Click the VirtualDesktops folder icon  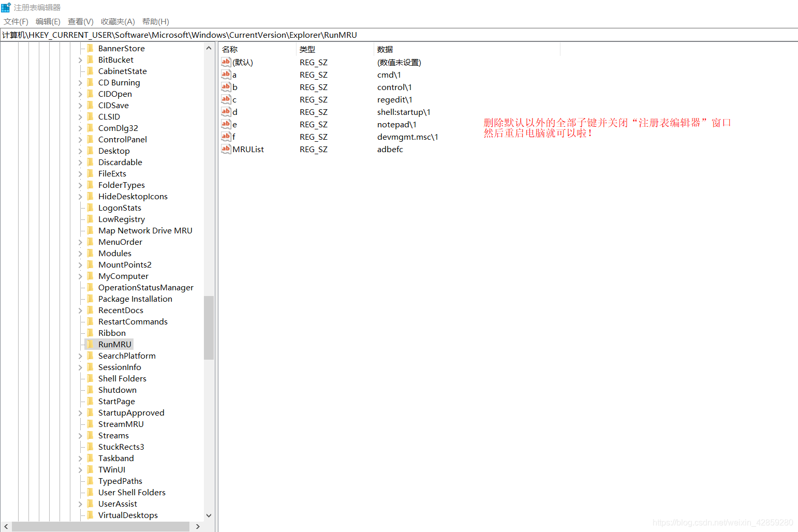click(91, 515)
